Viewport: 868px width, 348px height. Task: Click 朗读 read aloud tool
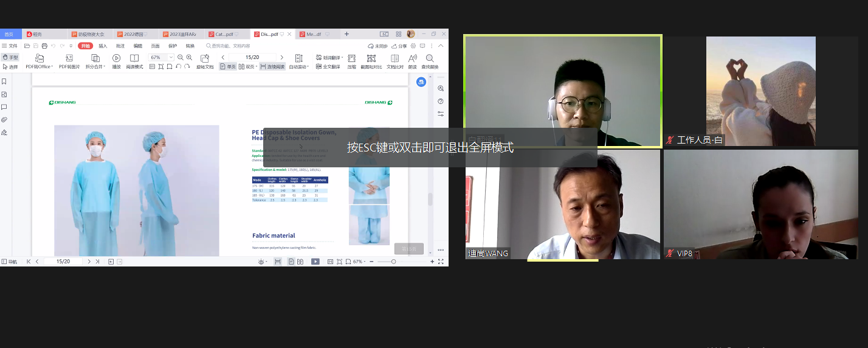[413, 61]
